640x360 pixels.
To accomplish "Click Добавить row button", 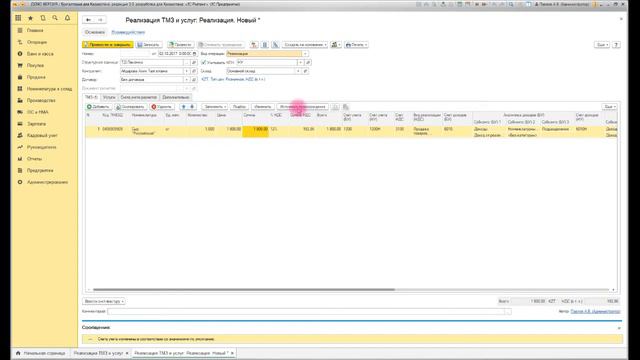I will (x=98, y=107).
